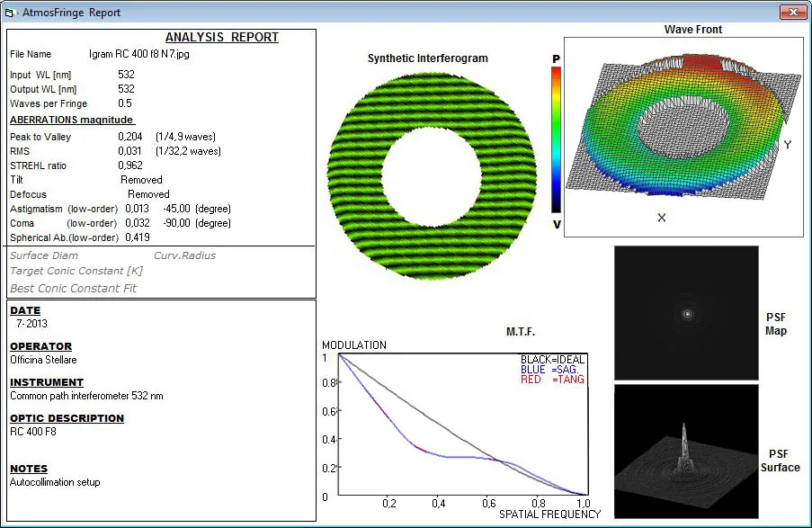Click the 'Autocollimation setup' note
The width and height of the screenshot is (812, 528).
coord(55,482)
